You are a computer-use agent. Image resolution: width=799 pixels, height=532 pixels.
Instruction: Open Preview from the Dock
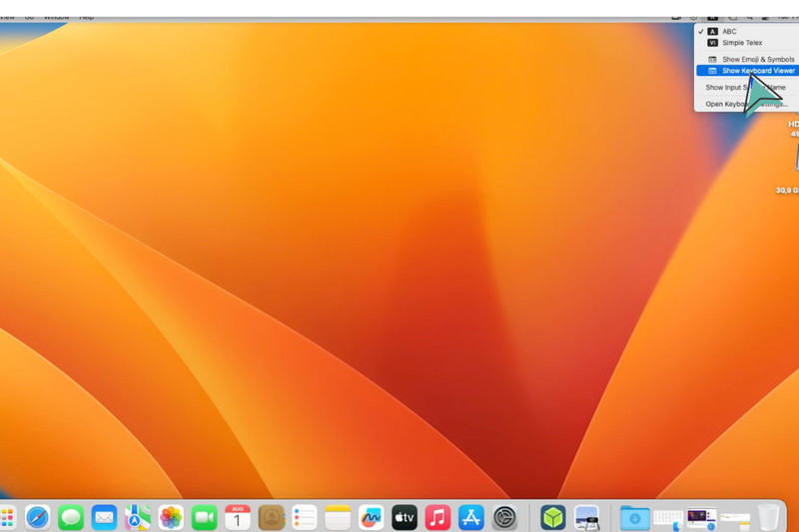pos(586,518)
